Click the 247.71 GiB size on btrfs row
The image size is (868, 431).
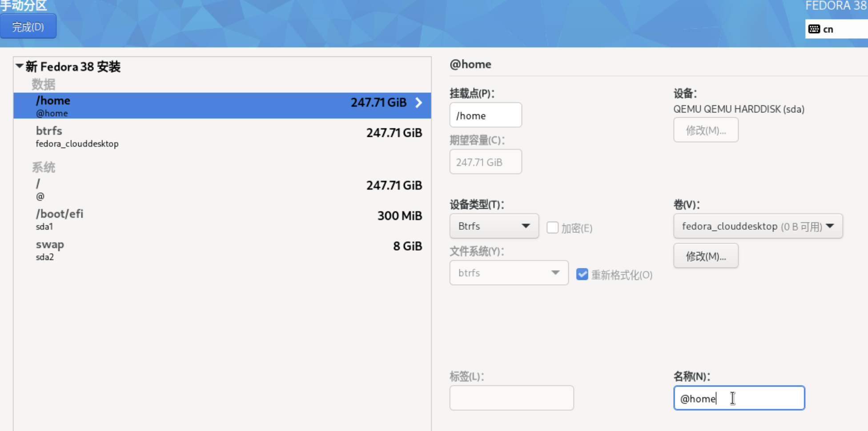pyautogui.click(x=394, y=133)
